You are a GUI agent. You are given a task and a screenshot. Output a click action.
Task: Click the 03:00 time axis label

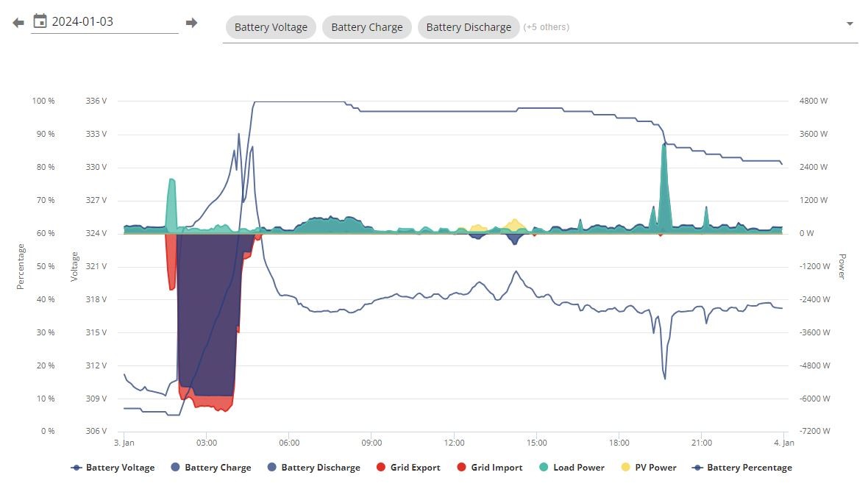pos(207,443)
